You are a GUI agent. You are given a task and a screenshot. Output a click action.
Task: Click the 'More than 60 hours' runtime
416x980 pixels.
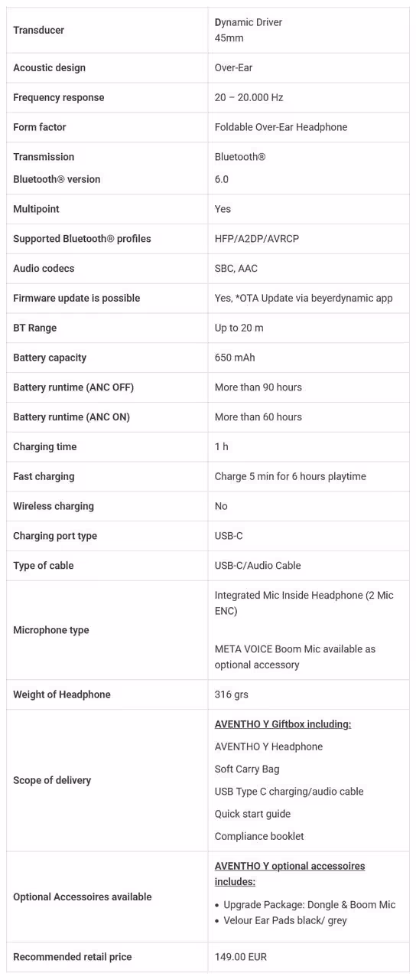pyautogui.click(x=258, y=417)
